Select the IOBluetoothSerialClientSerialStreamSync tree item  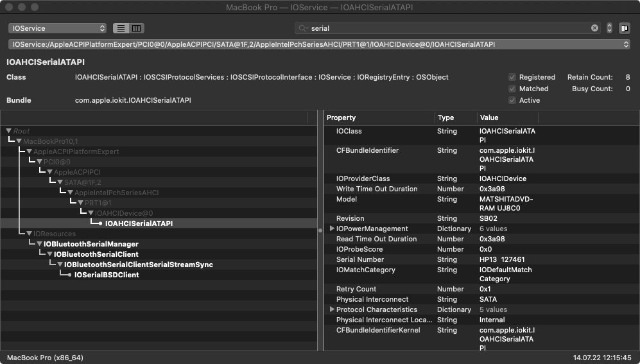139,264
